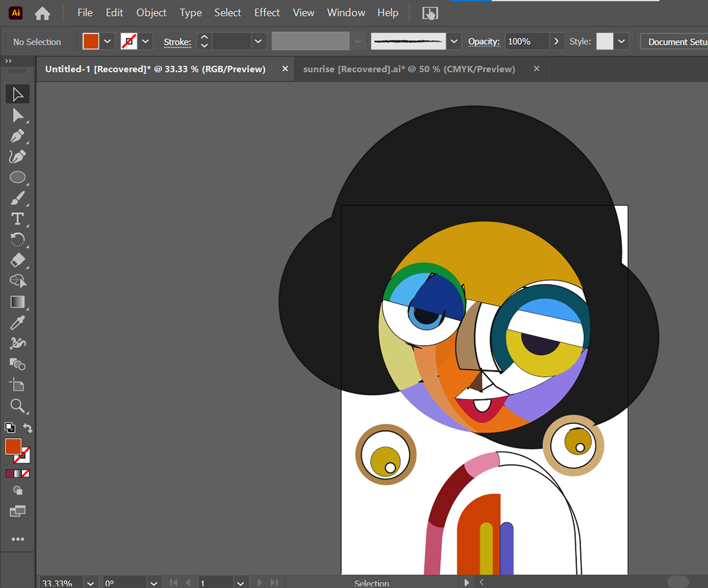Select the Selection tool arrow

coord(17,94)
